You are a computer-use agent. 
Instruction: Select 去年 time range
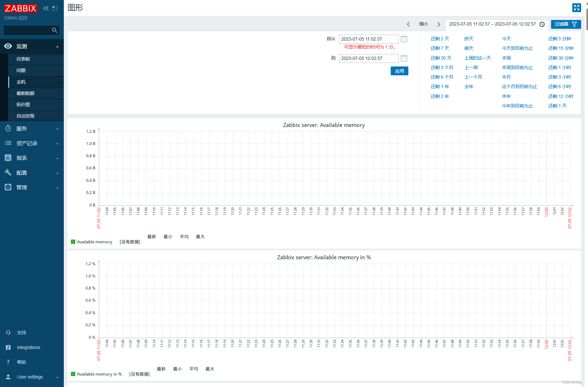(x=469, y=86)
